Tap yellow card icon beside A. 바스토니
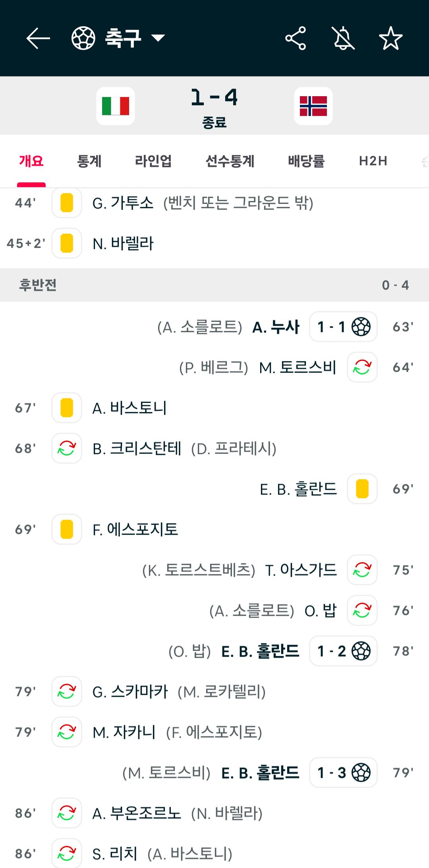This screenshot has width=429, height=868. pos(67,408)
